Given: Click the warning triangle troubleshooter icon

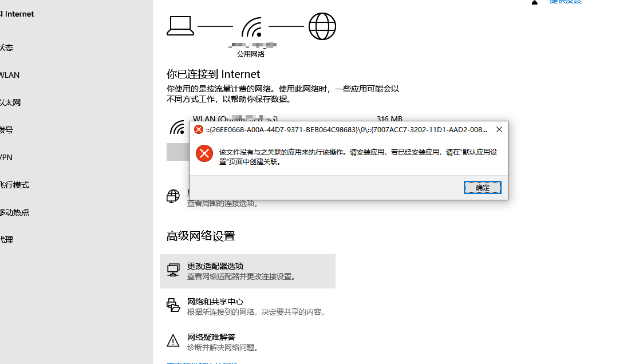Looking at the screenshot, I should (x=173, y=340).
